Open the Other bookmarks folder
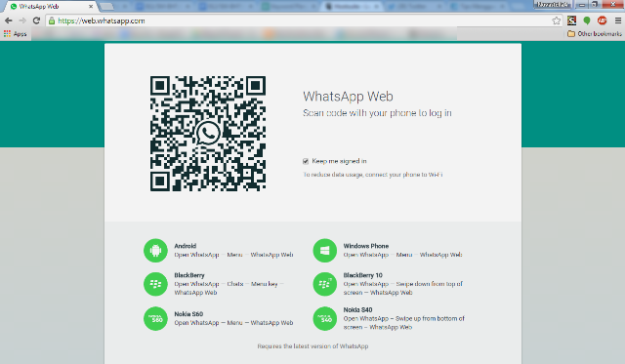Viewport: 625px width, 364px height. pyautogui.click(x=595, y=34)
